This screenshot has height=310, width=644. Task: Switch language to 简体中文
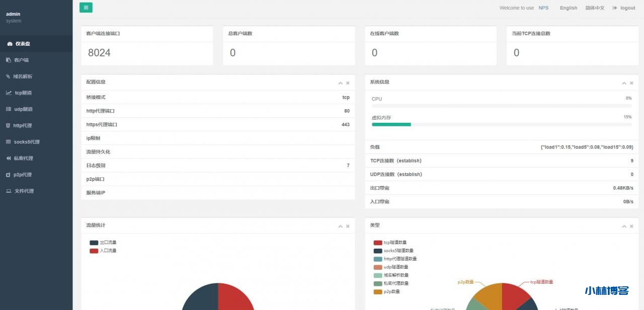(x=595, y=8)
